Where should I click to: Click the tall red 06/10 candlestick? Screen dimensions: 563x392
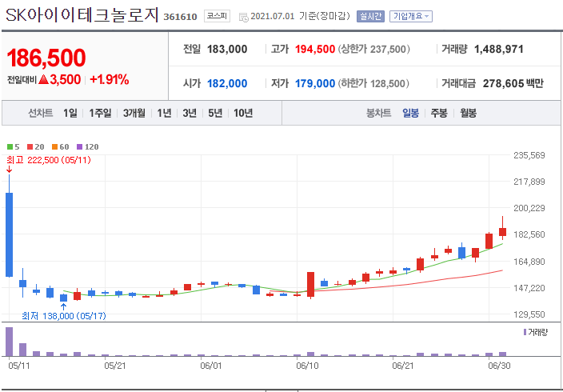[310, 284]
